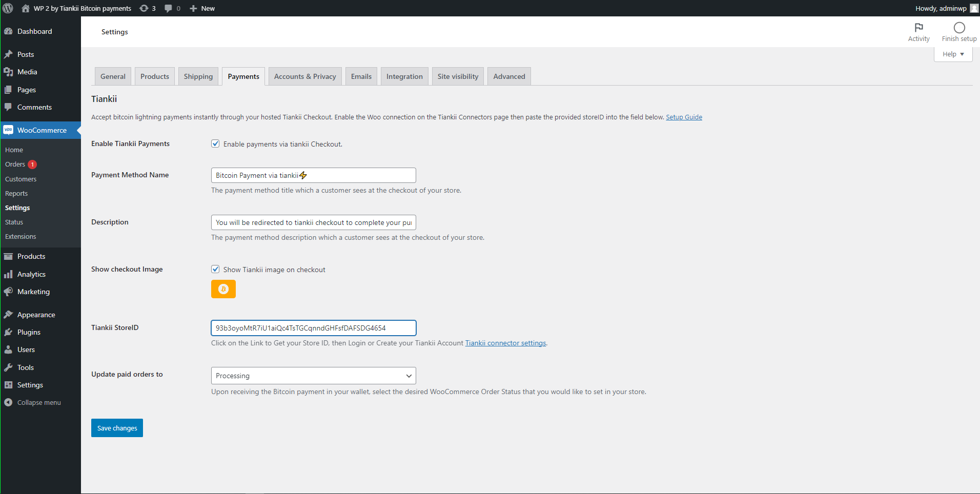Click Collapse menu arrow icon
Image resolution: width=980 pixels, height=494 pixels.
coord(8,402)
